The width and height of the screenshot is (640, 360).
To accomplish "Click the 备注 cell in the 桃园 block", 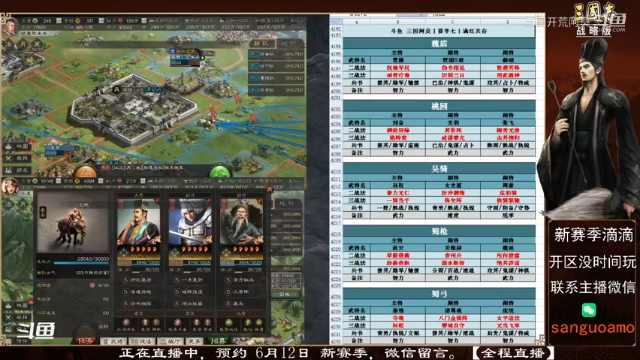I will coord(357,153).
